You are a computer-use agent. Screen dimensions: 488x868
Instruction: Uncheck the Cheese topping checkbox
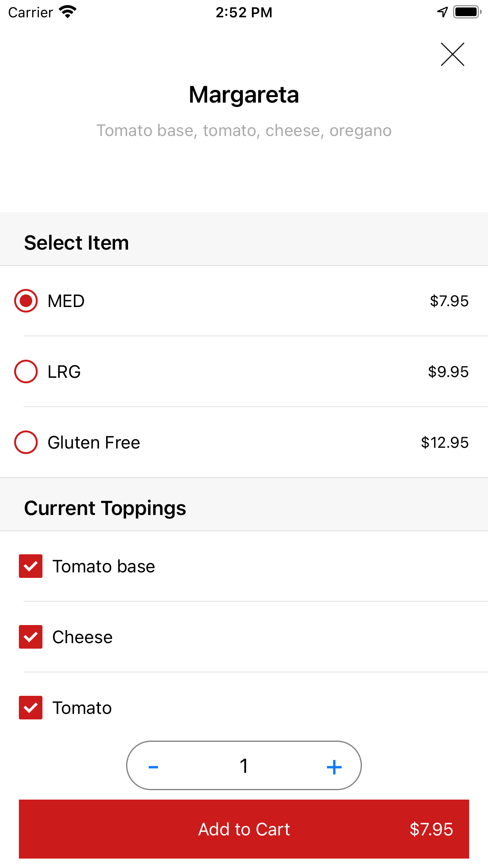[x=31, y=637]
